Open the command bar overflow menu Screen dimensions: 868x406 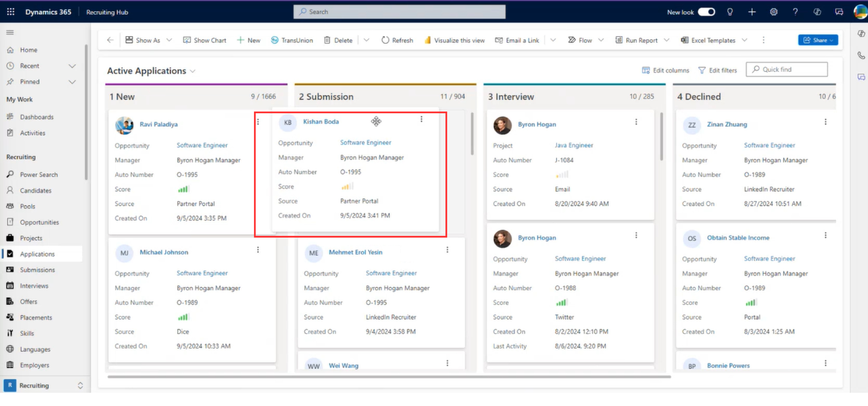[764, 40]
